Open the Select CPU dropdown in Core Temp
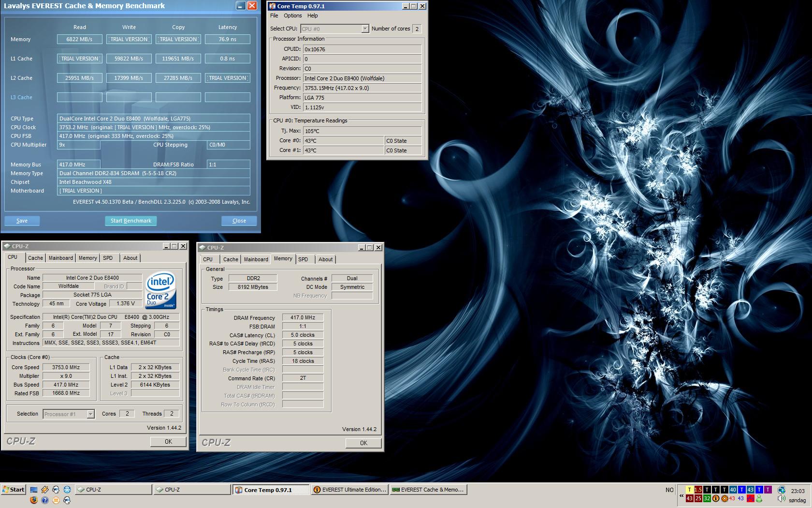 click(x=365, y=29)
